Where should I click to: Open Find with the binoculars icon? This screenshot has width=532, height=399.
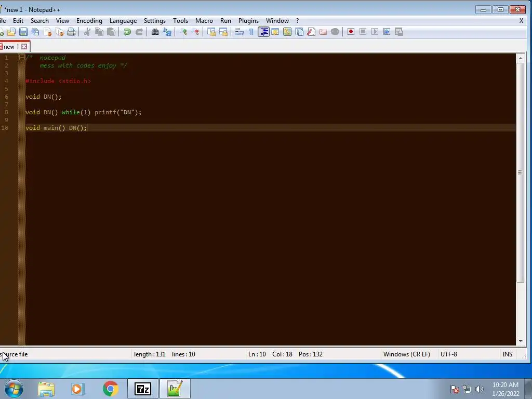click(155, 32)
